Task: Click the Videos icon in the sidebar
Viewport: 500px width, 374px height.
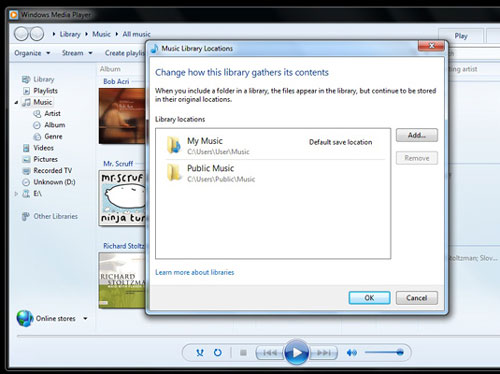Action: [x=26, y=148]
